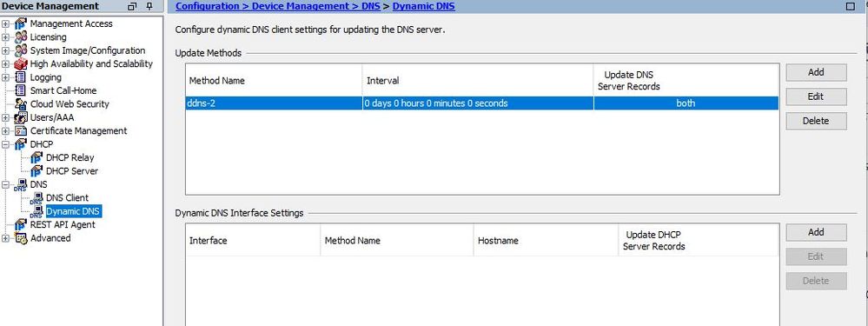The image size is (868, 326).
Task: Click the Licensing tree icon
Action: tap(21, 37)
